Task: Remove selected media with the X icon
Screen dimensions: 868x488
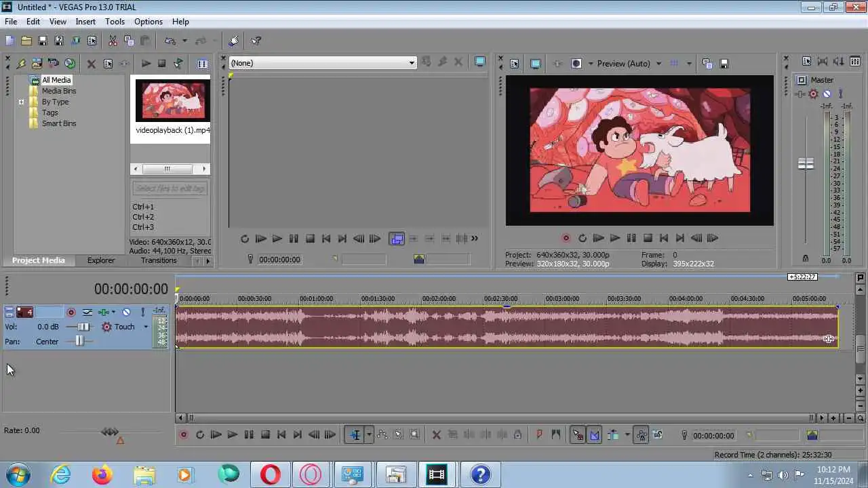Action: tap(91, 64)
